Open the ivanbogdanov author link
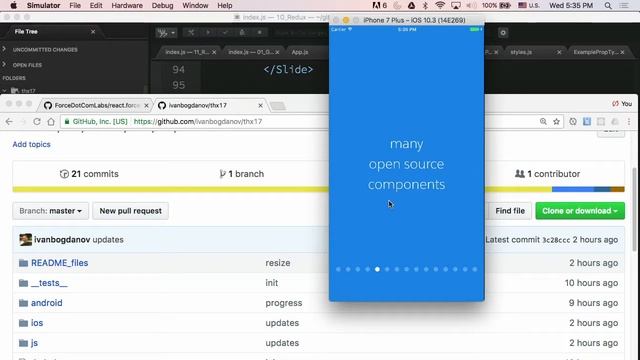Image resolution: width=640 pixels, height=360 pixels. tap(62, 240)
